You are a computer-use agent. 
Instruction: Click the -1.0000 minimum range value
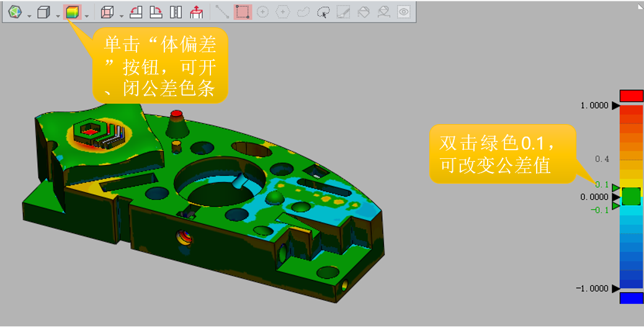pyautogui.click(x=593, y=289)
